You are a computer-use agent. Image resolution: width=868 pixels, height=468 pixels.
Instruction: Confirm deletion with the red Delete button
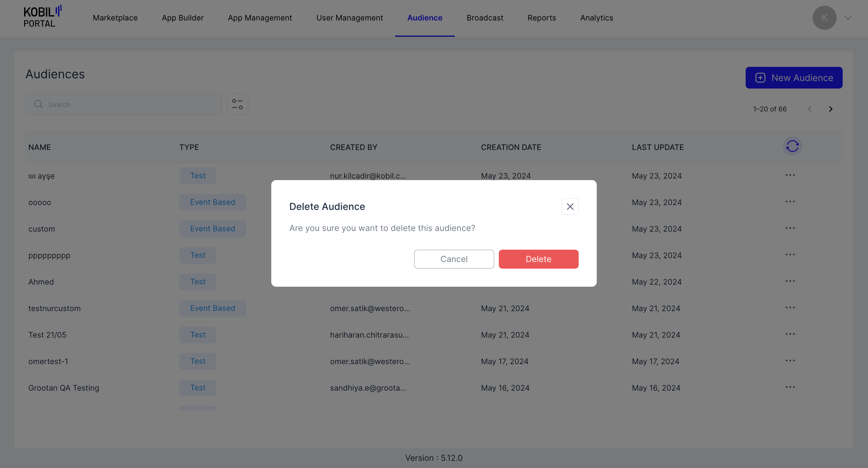click(x=538, y=259)
